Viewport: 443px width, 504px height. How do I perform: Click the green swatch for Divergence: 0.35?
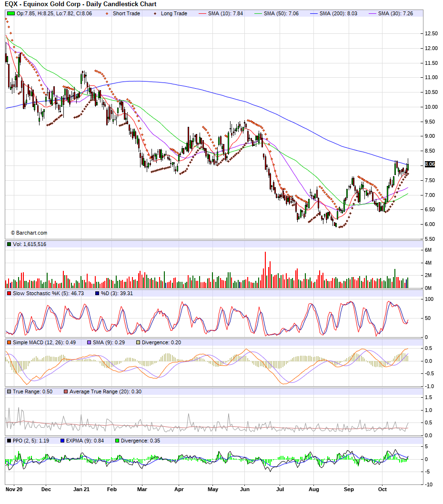point(117,441)
